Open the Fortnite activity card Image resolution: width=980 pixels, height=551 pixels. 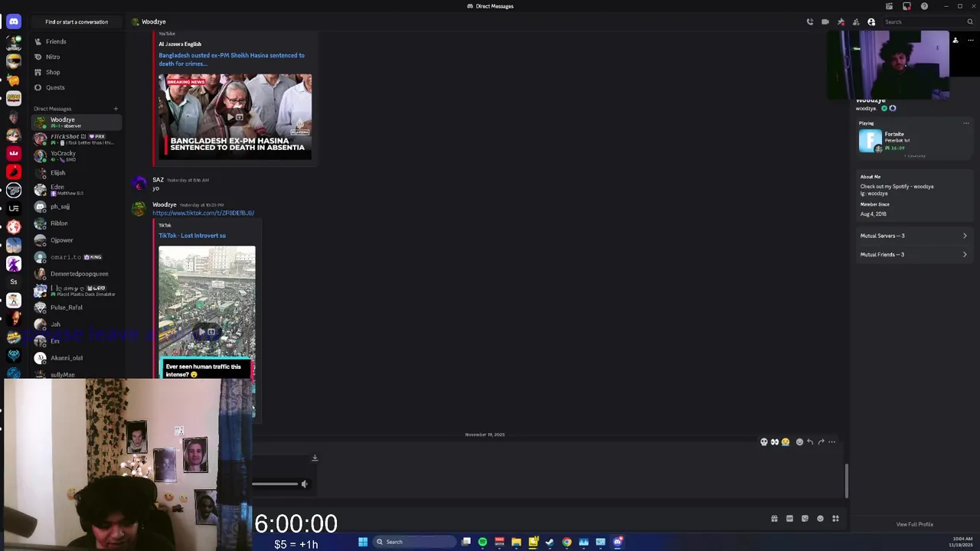914,141
